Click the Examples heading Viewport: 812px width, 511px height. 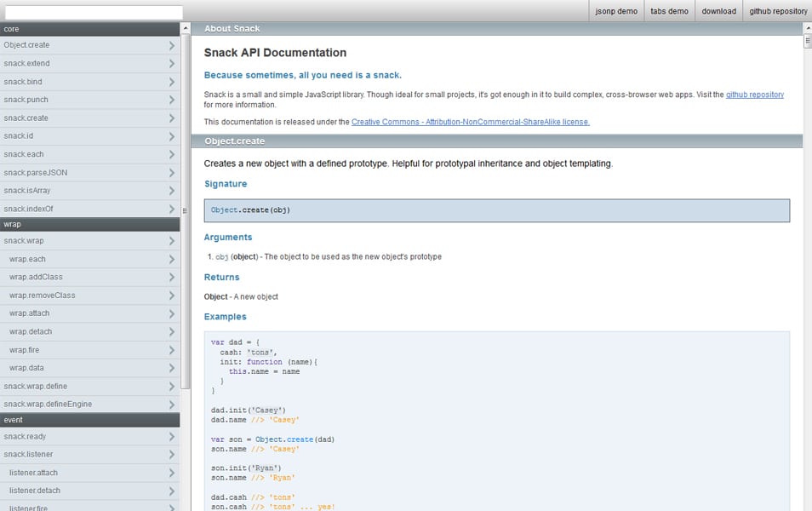click(226, 317)
